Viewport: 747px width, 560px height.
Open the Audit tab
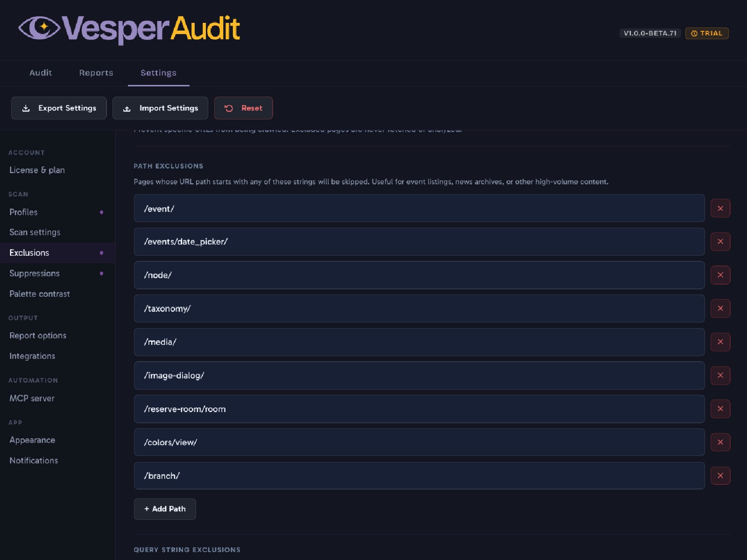coord(41,73)
